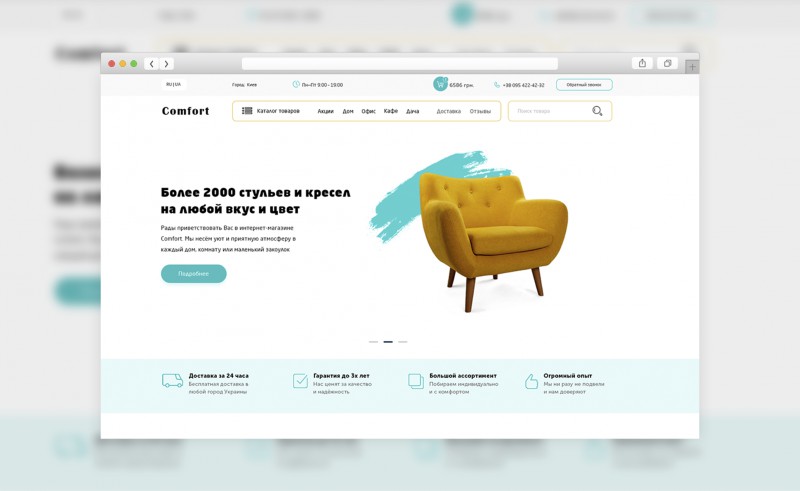This screenshot has width=800, height=491.
Task: Click the shopping cart icon
Action: coord(440,84)
